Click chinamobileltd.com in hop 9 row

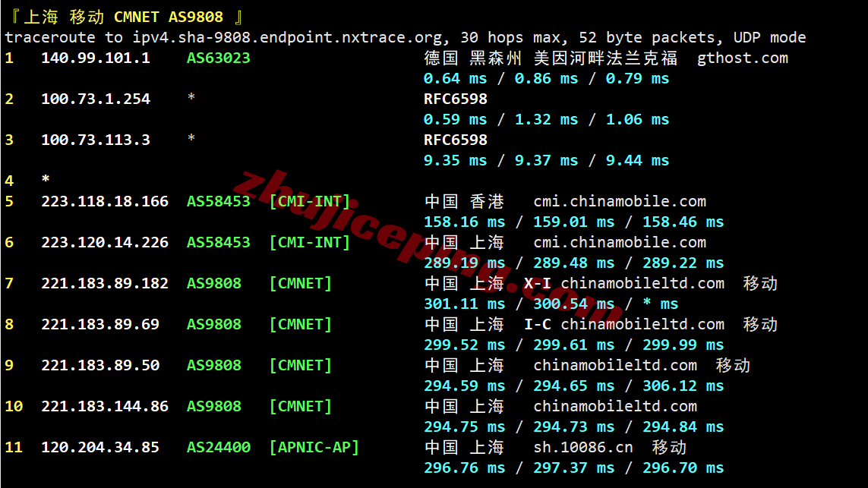click(x=615, y=365)
